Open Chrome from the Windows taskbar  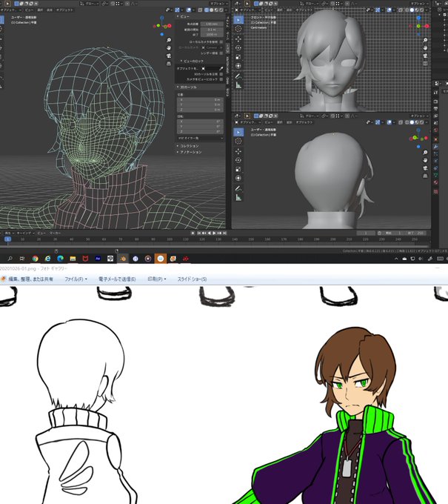pos(35,259)
